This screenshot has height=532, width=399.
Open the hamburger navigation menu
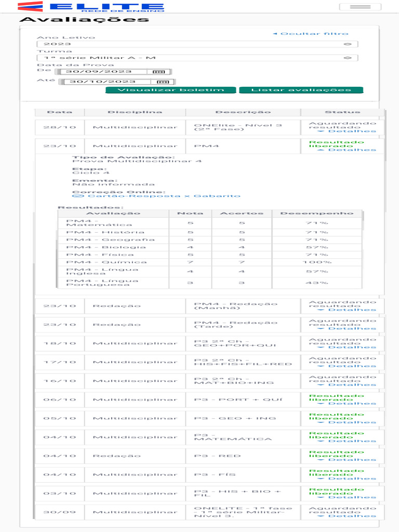point(360,7)
